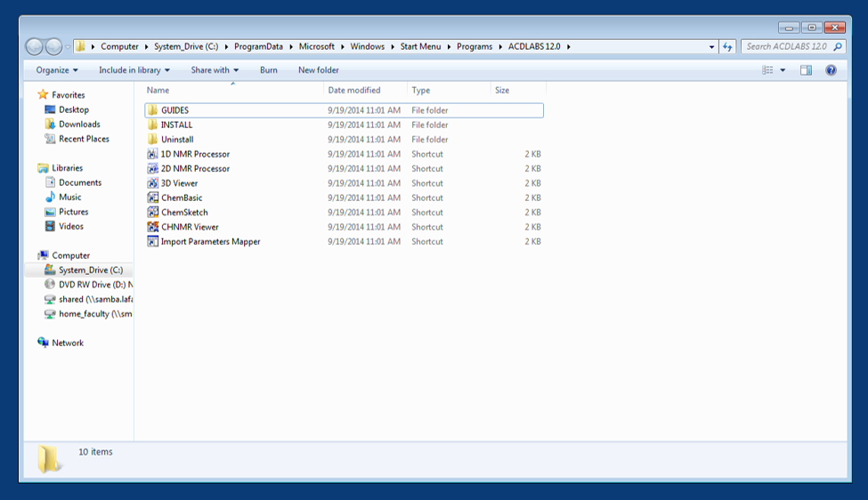
Task: Click the large folder icon in details pane
Action: click(49, 458)
